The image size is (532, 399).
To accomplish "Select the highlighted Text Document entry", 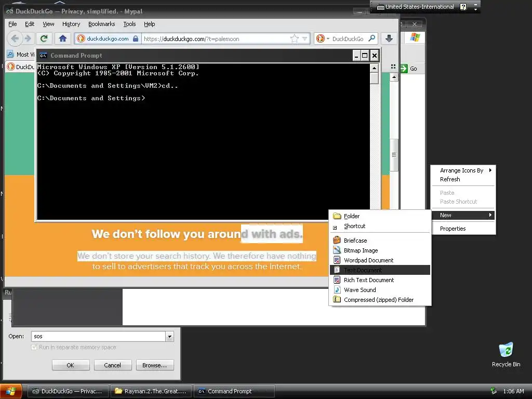I will click(x=380, y=270).
